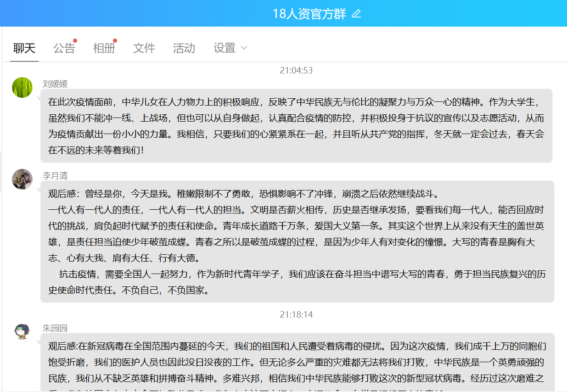The width and height of the screenshot is (567, 392).
Task: Open the 文件 tab
Action: coord(144,48)
